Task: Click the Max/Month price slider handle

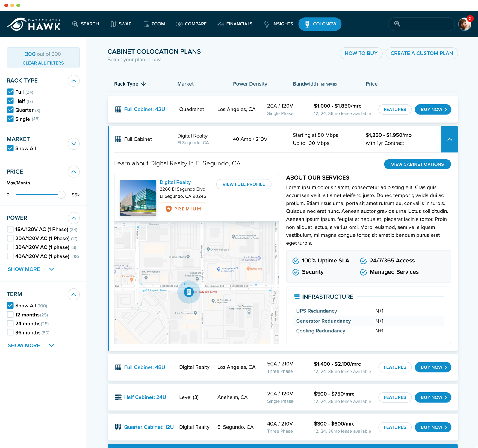Action: pos(61,195)
